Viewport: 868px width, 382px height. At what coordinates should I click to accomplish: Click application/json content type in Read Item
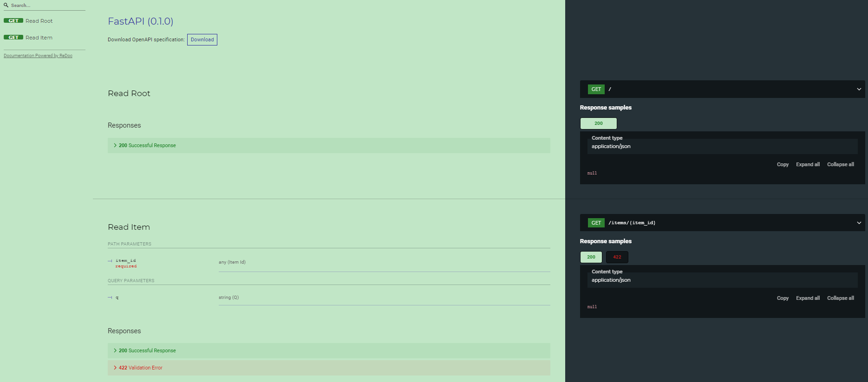611,280
